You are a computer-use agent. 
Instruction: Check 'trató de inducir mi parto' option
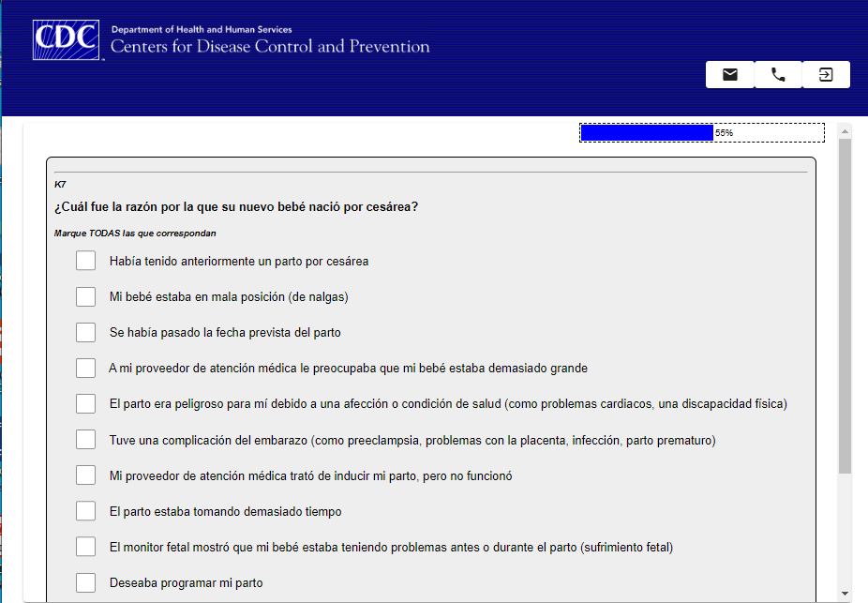86,475
